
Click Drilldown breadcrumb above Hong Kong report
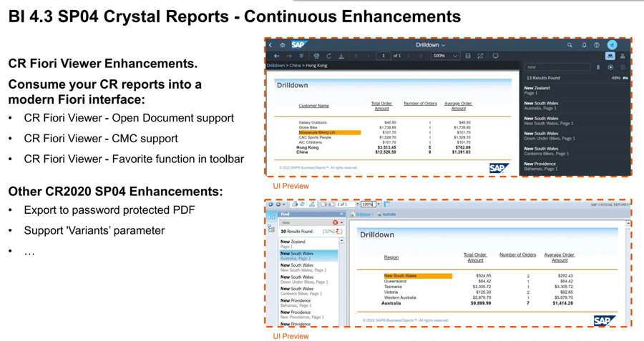(275, 65)
